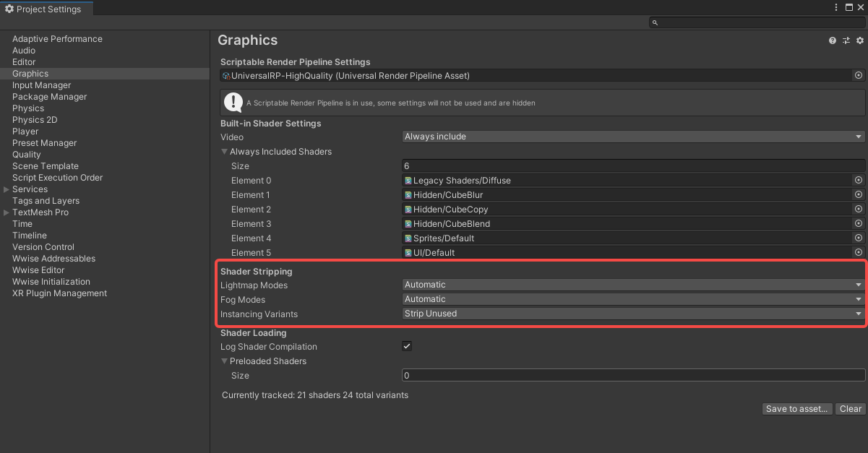Click the shader icon beside Legacy Shaders/Diffuse
Image resolution: width=868 pixels, height=453 pixels.
click(409, 180)
